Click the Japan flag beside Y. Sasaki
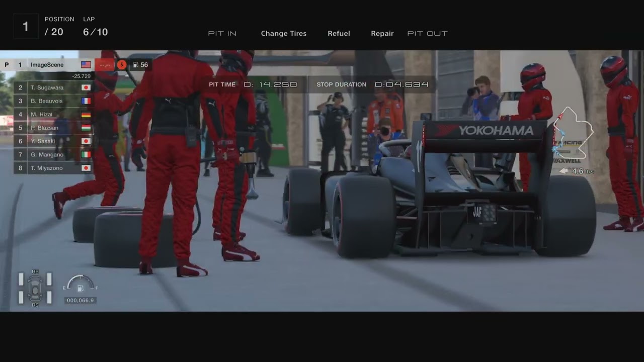The width and height of the screenshot is (644, 362). click(86, 141)
